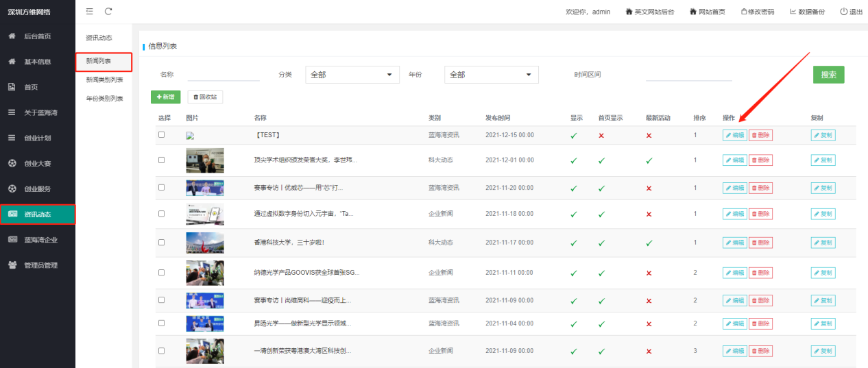Screen dimensions: 868x368
Task: Tick checkbox for 顶尖学术组织 news row
Action: tap(162, 160)
